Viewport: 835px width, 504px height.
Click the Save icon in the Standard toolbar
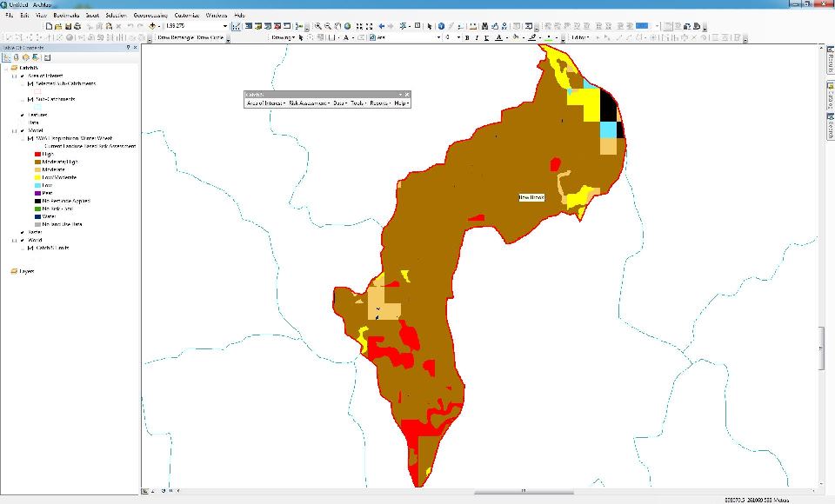pos(67,26)
